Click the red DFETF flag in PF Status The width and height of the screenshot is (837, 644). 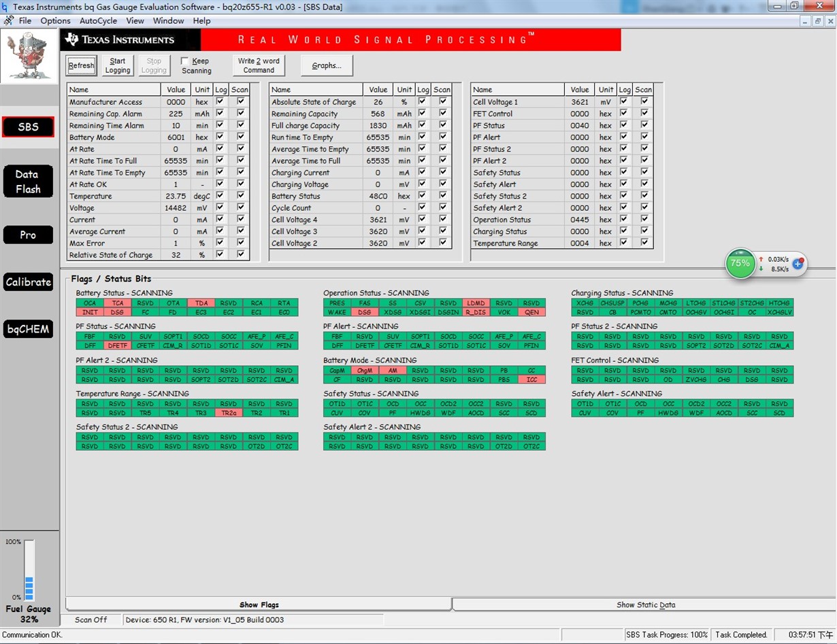click(118, 345)
